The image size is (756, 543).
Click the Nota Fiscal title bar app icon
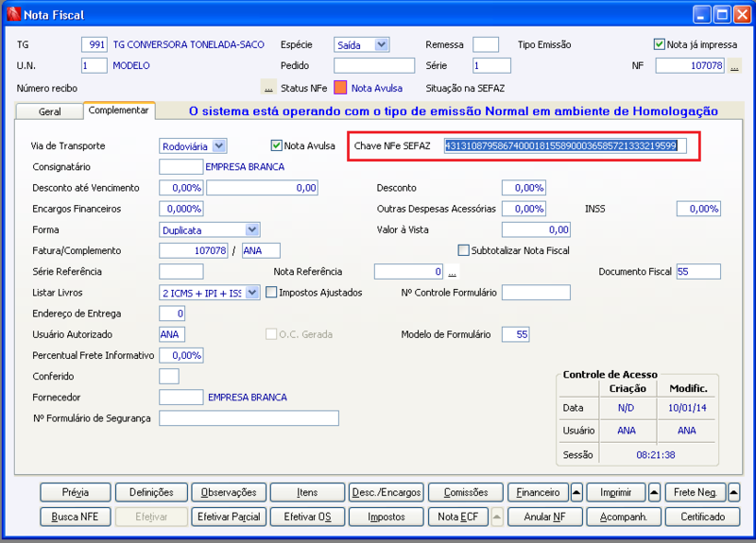pos(14,14)
